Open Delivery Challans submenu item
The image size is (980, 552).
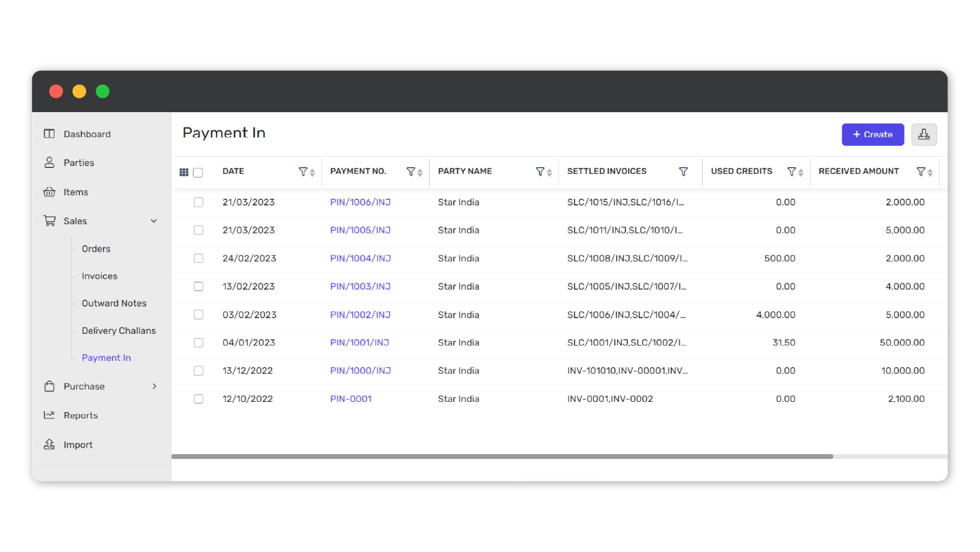click(x=119, y=331)
